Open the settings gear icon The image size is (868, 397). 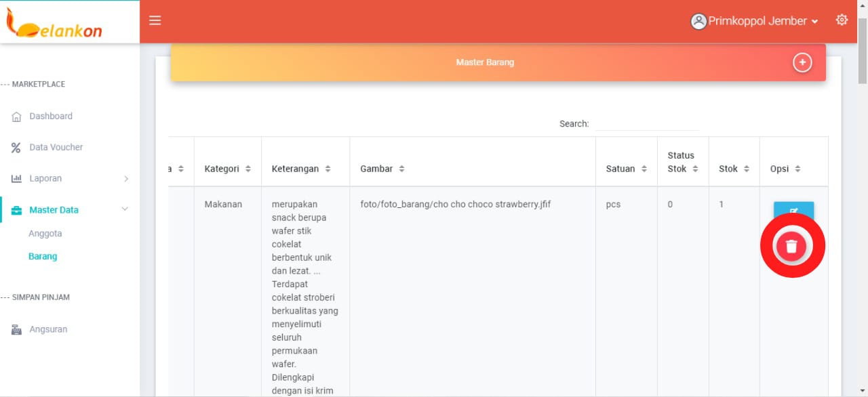842,20
